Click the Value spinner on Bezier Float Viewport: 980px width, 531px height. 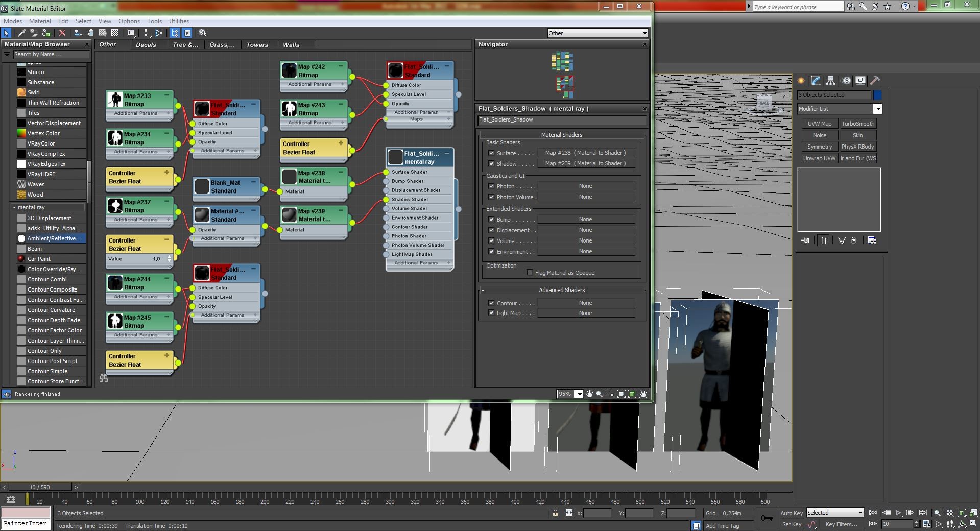tap(169, 259)
